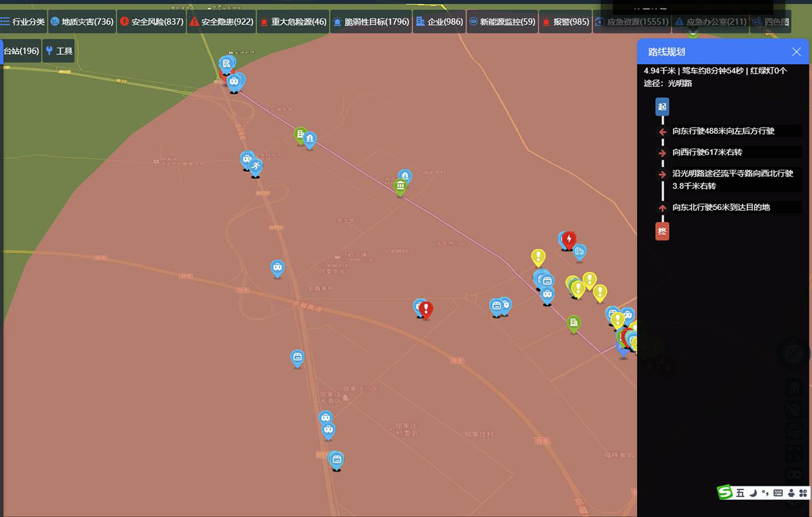Click the Sogou input method S logo

coord(725,492)
